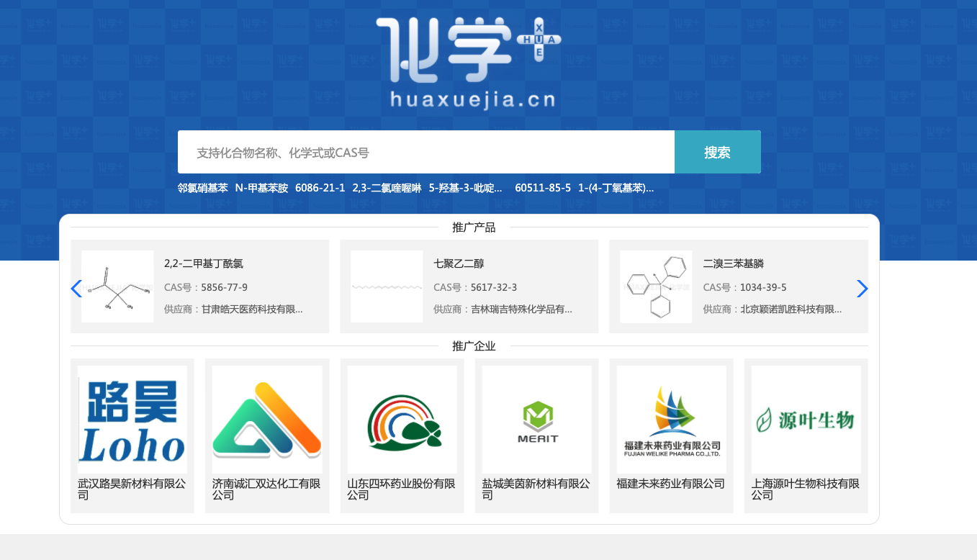Click the huaxuejia.cn site logo

[468, 63]
